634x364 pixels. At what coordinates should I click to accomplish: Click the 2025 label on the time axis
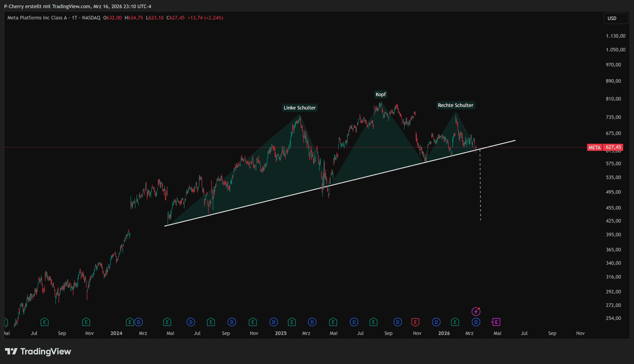[x=281, y=333]
